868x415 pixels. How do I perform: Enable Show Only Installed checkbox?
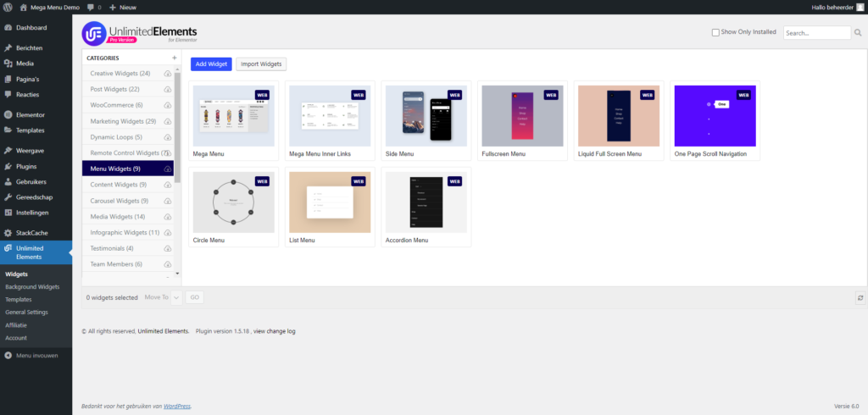coord(715,33)
